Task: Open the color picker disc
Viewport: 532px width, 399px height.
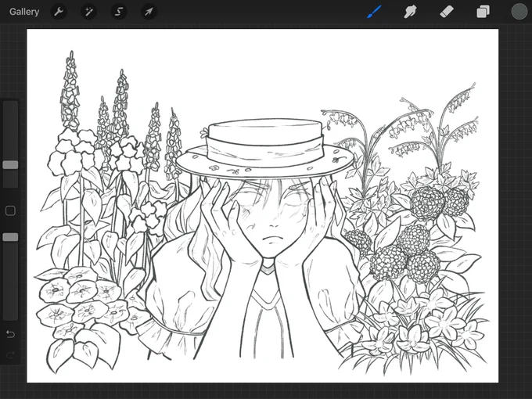Action: 519,12
